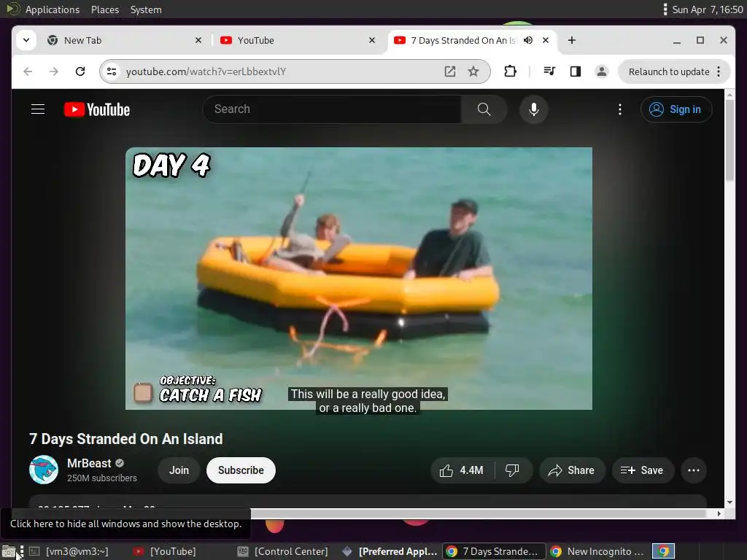
Task: Click the horizontal scrollbar right arrow
Action: 719,513
